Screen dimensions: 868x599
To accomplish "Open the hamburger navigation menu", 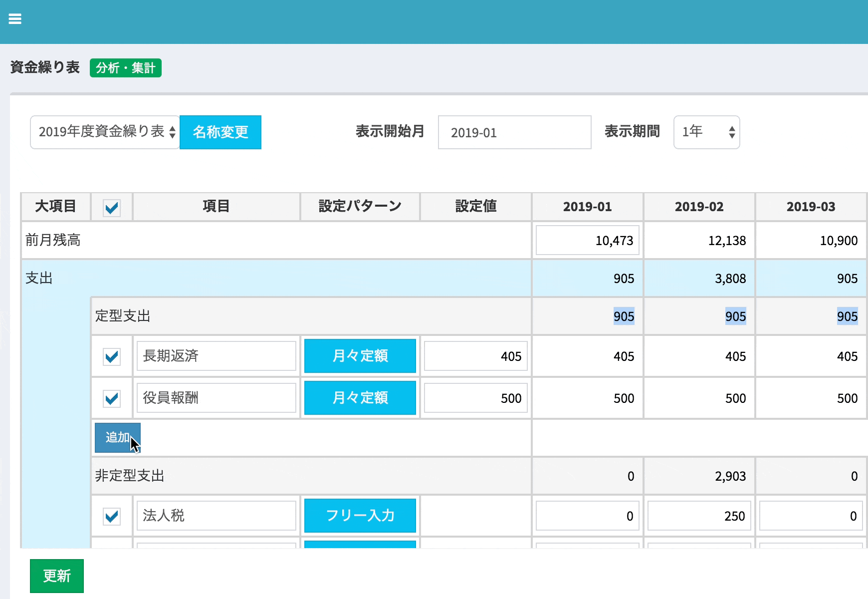I will (15, 19).
